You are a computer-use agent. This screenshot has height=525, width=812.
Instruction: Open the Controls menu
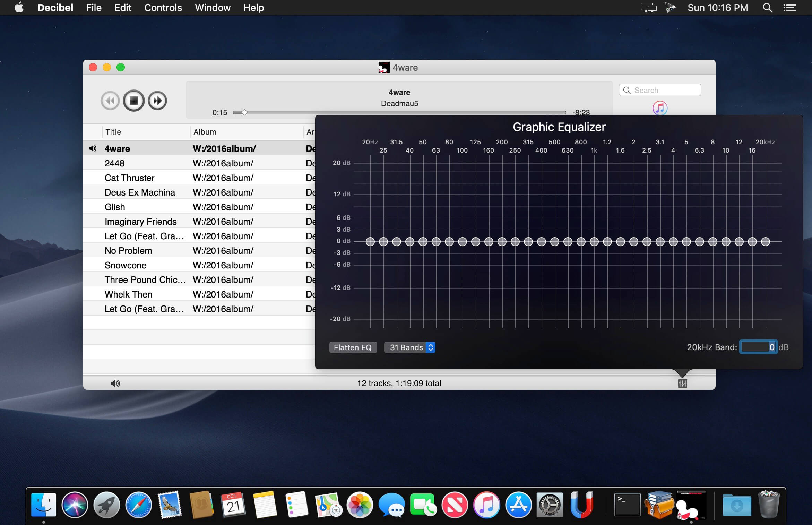click(163, 8)
